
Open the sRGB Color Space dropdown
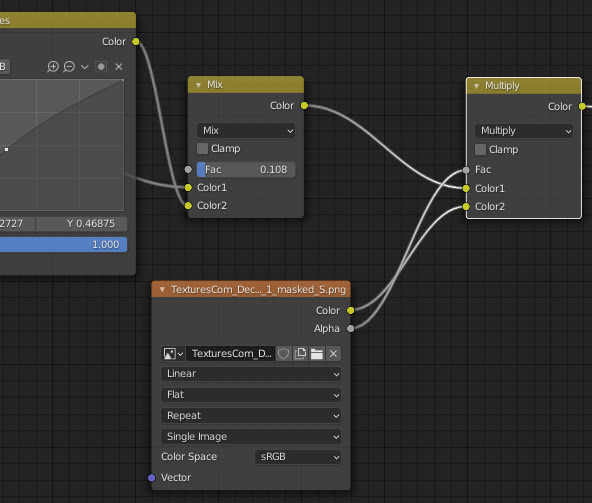pyautogui.click(x=298, y=457)
